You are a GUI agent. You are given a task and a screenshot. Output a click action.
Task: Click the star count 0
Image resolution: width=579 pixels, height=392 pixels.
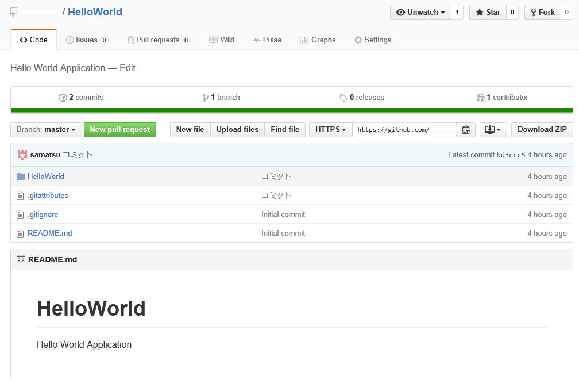click(x=512, y=12)
